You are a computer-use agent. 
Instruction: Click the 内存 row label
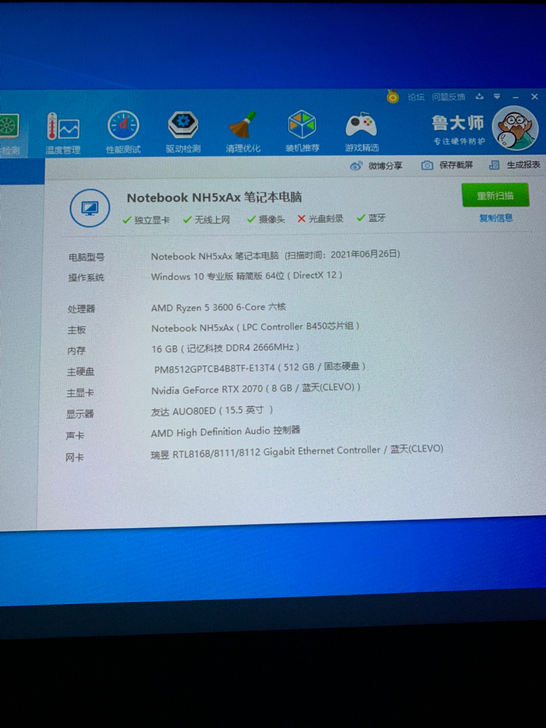pos(77,351)
